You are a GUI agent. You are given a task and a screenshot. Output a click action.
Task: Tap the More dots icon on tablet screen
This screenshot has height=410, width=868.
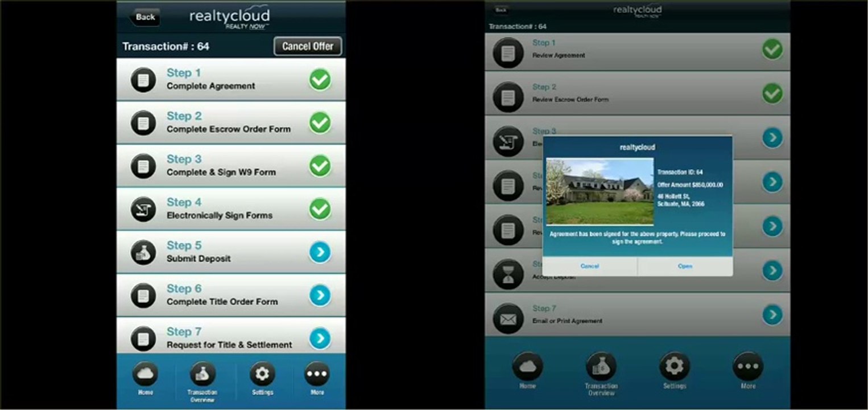748,367
